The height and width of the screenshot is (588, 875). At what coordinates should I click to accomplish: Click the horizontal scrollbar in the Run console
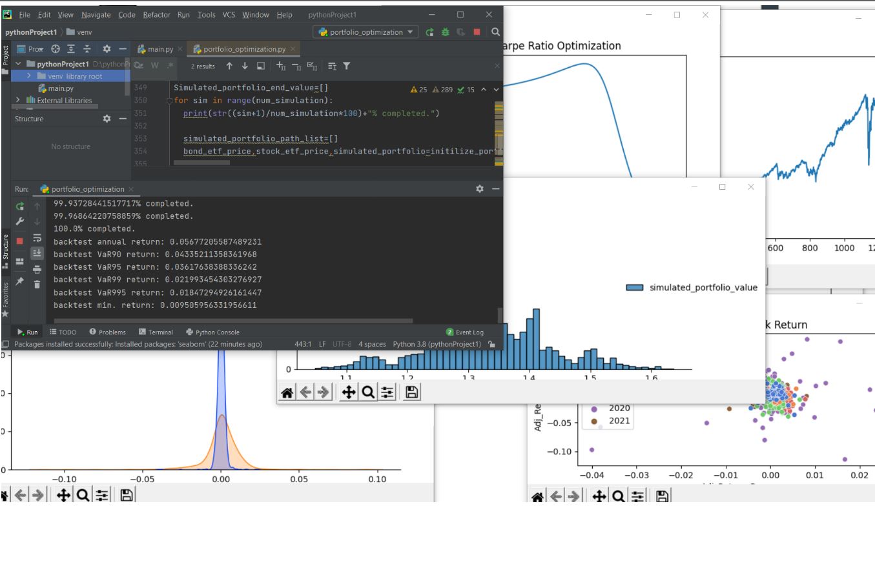(232, 320)
